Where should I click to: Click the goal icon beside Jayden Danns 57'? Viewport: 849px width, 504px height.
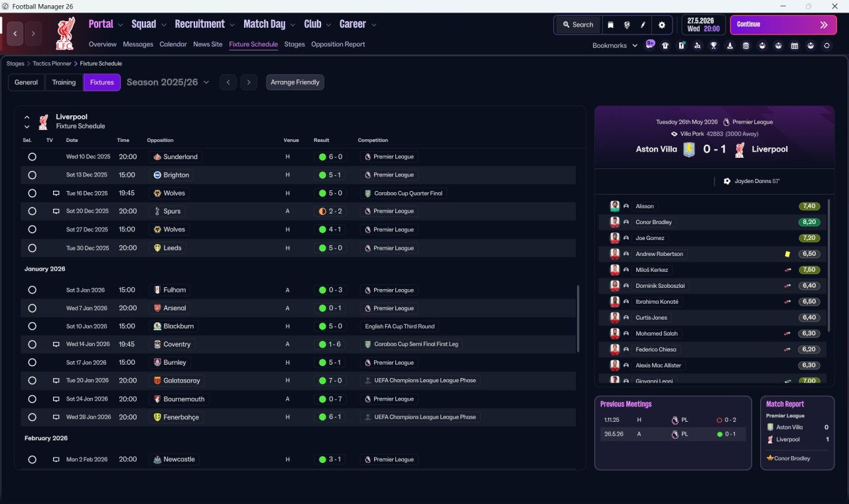pos(727,181)
